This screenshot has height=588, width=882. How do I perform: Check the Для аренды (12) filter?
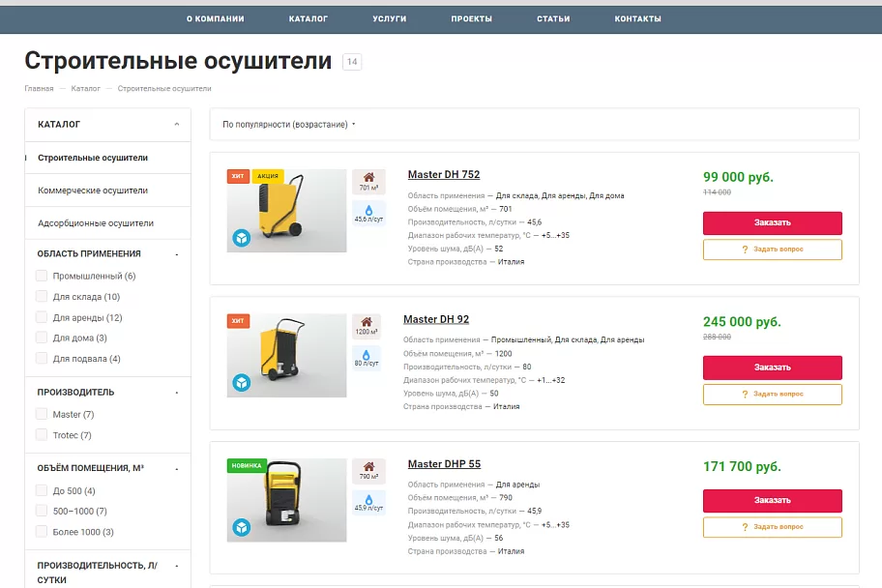[x=41, y=317]
